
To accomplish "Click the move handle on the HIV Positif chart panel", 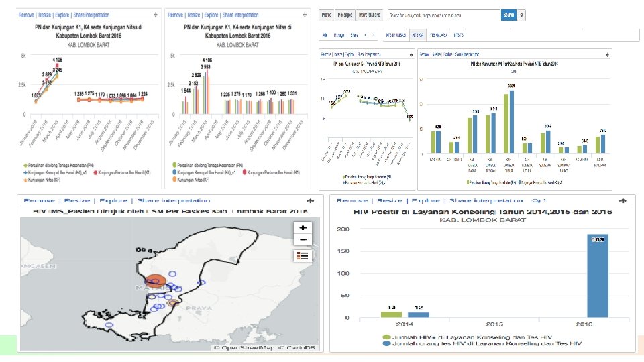I will click(x=623, y=200).
